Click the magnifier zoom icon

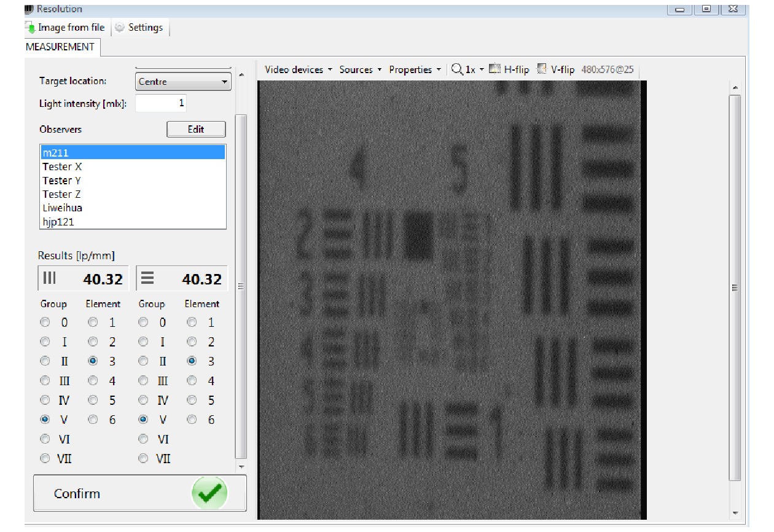tap(457, 69)
